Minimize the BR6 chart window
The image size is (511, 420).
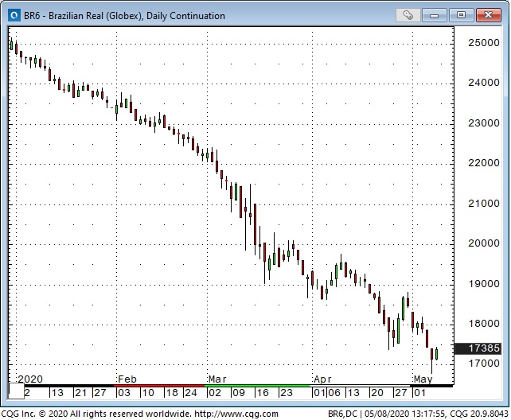(x=434, y=15)
